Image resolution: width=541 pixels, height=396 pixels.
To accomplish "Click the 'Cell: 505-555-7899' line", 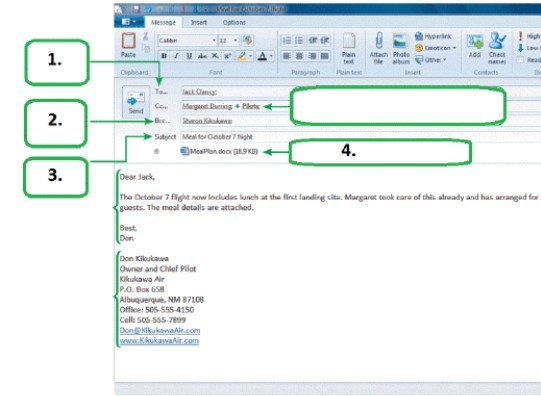I will (x=153, y=320).
